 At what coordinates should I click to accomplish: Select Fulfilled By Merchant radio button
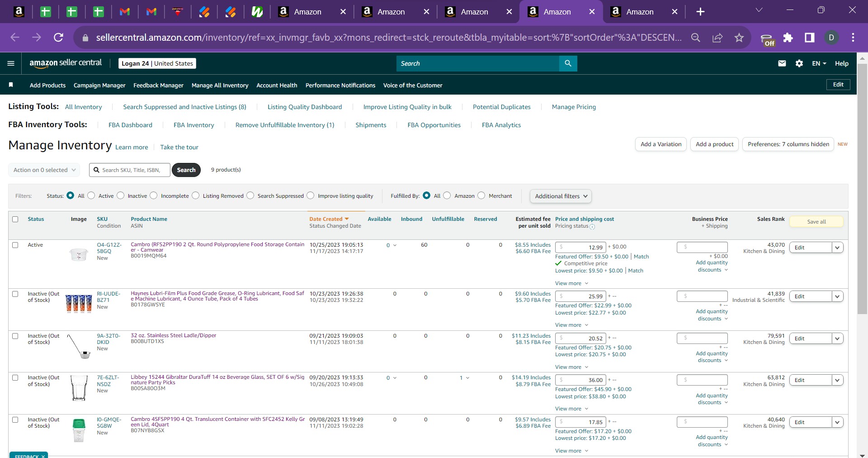pos(481,196)
